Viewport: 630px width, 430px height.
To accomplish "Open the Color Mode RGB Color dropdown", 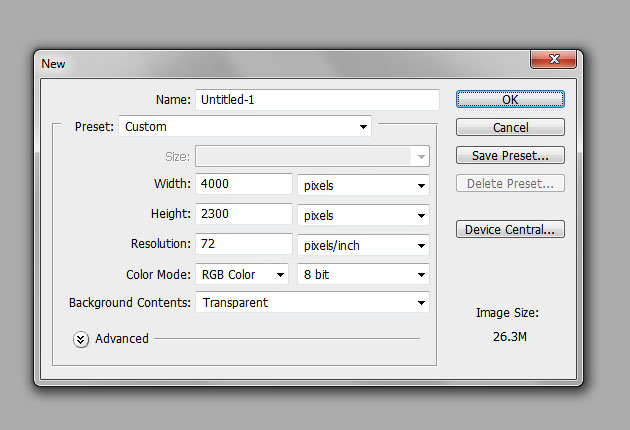I will click(x=242, y=274).
